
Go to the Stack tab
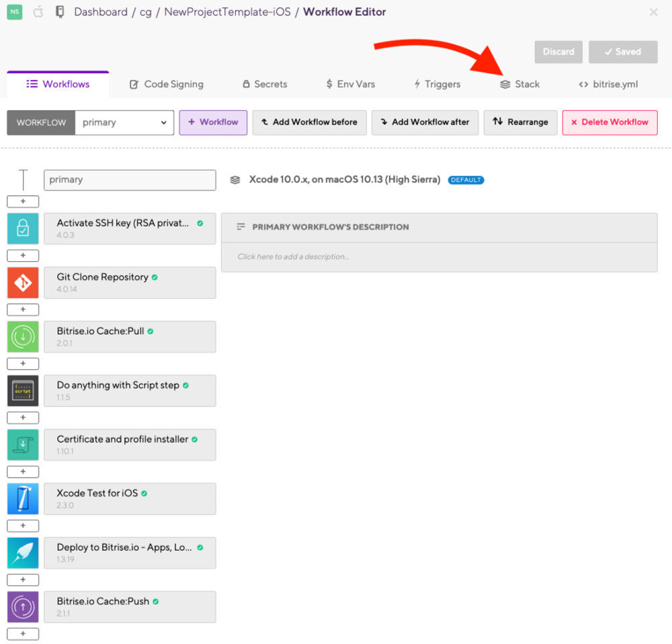click(x=520, y=85)
